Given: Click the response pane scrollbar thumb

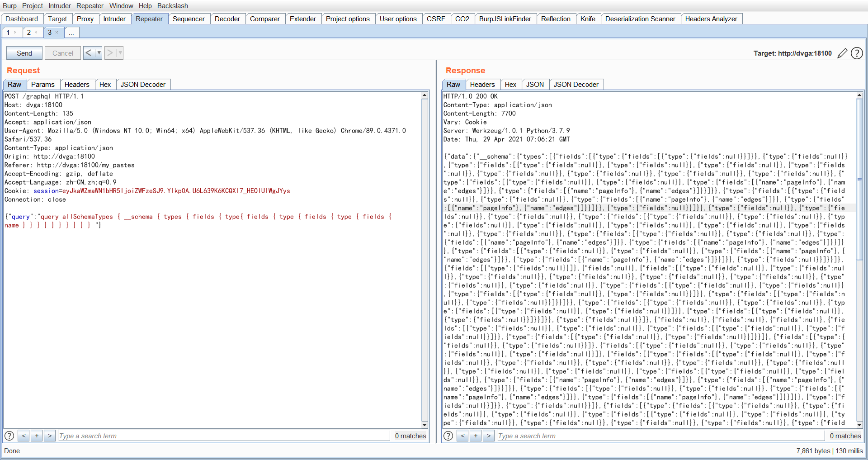Looking at the screenshot, I should tap(859, 179).
